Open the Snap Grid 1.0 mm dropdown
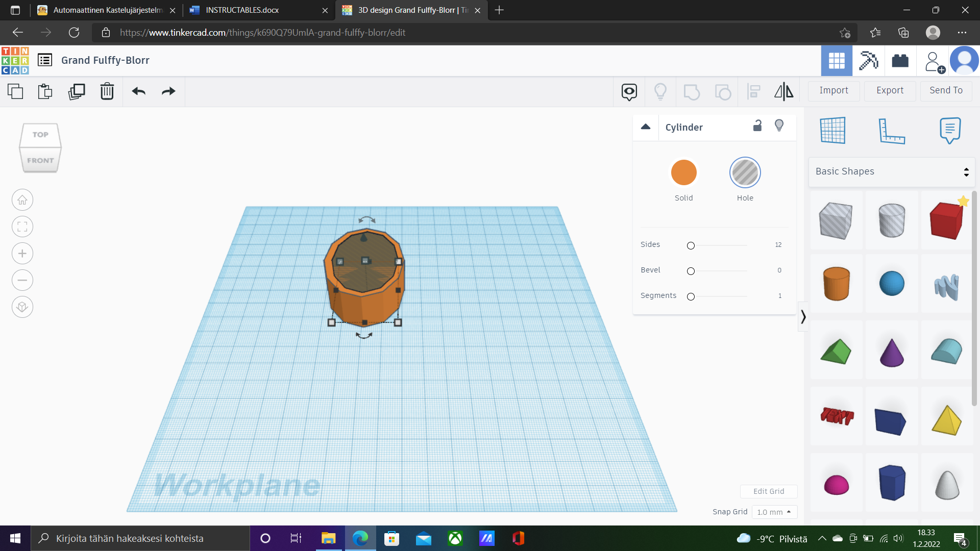980x551 pixels. (x=774, y=512)
